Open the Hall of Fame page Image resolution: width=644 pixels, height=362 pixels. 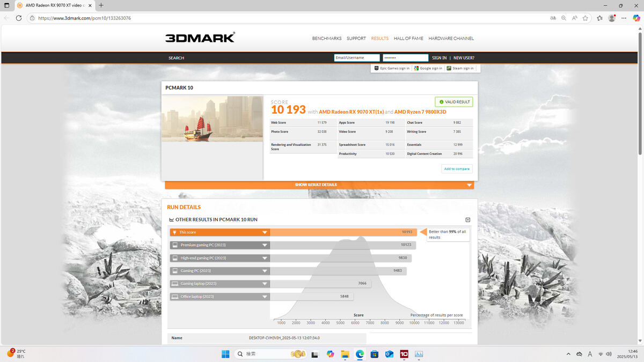click(408, 39)
